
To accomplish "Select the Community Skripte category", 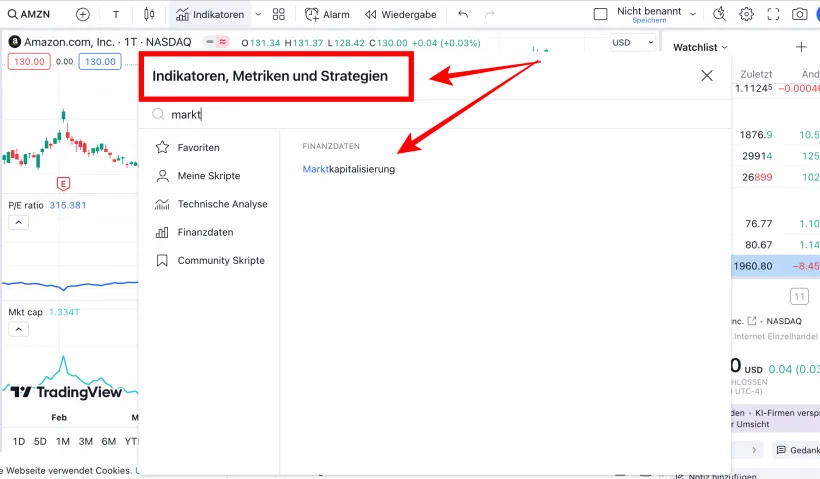I will pyautogui.click(x=221, y=260).
